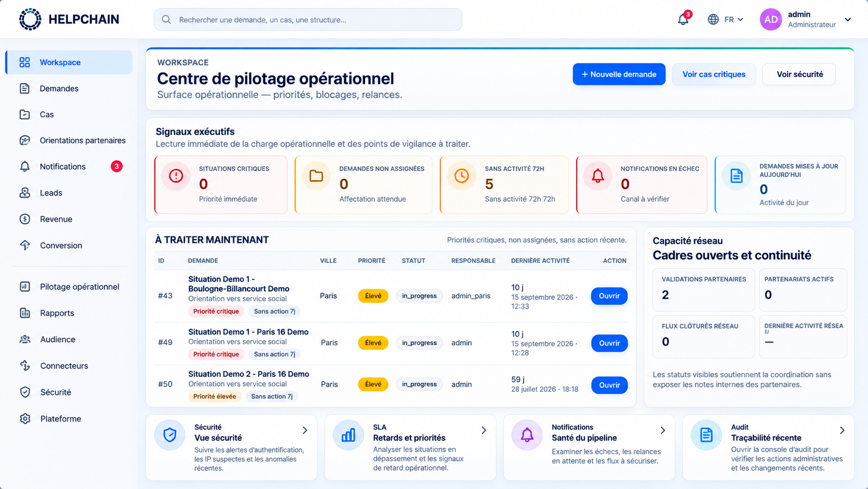Click the search magnifier icon
Screen dimensions: 868x489
pyautogui.click(x=166, y=20)
